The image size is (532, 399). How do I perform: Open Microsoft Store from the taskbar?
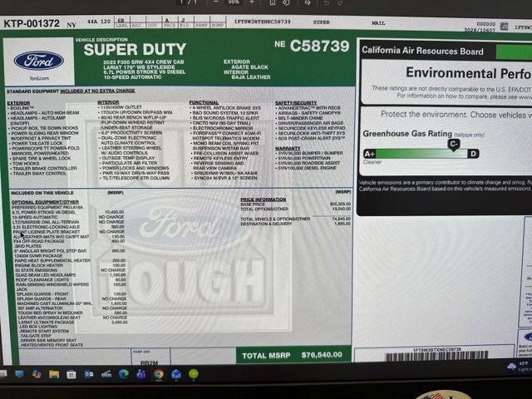click(71, 374)
